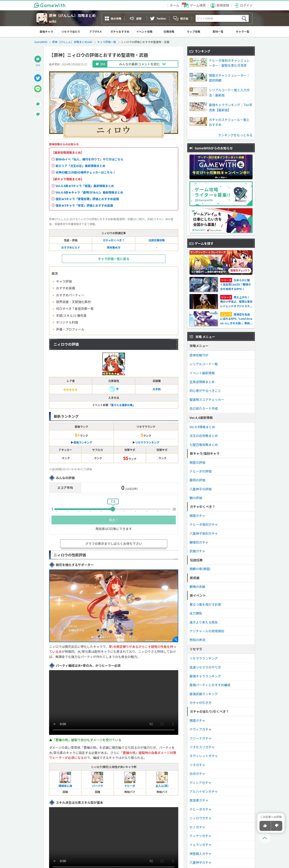Play the first embedded video

pyautogui.click(x=55, y=724)
